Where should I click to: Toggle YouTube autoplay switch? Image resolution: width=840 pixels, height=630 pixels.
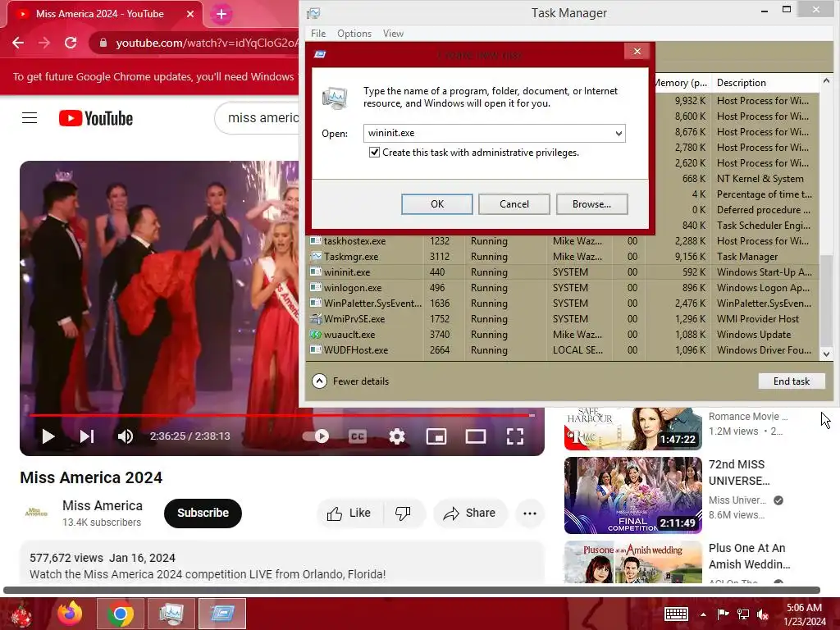click(316, 436)
